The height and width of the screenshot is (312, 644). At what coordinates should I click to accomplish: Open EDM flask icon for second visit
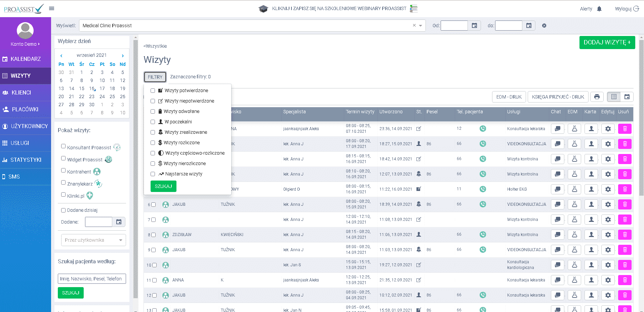point(574,144)
